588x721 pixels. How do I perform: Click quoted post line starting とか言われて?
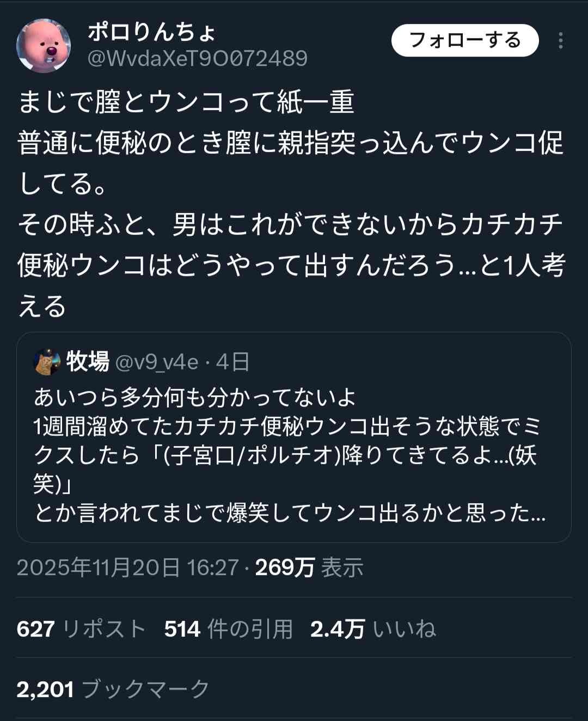point(290,513)
